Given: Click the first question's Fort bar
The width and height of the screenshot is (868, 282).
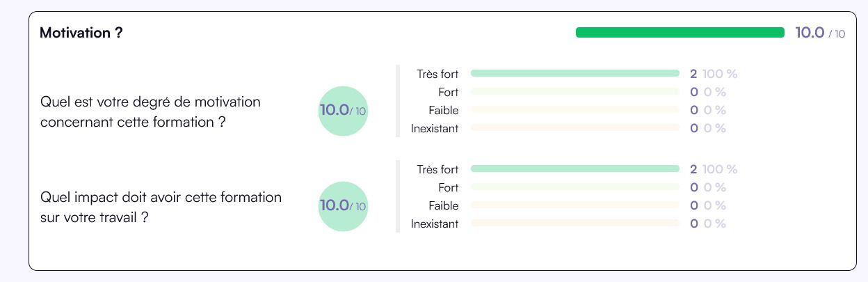Looking at the screenshot, I should 575,91.
